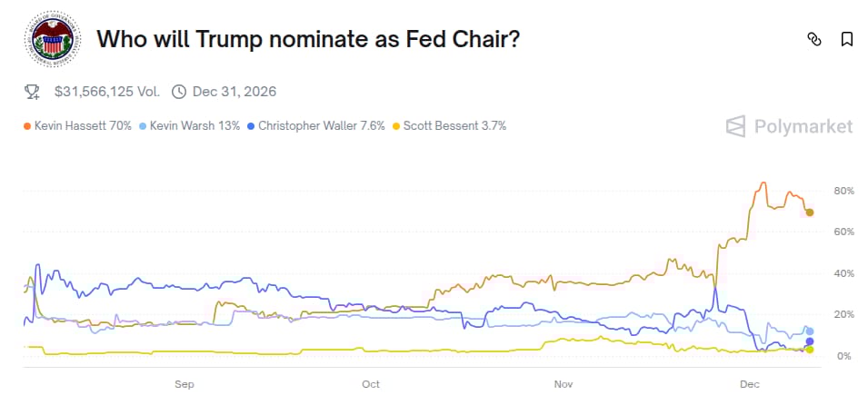
Task: Select the Scott Bessent 3.7% legend label
Action: click(454, 125)
